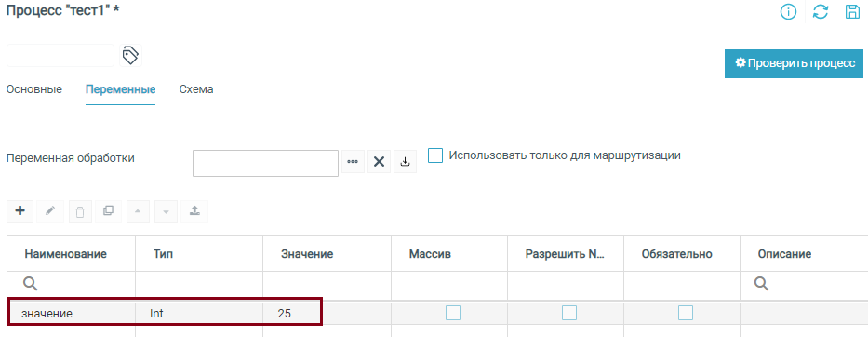Add a new variable with plus icon

click(20, 211)
